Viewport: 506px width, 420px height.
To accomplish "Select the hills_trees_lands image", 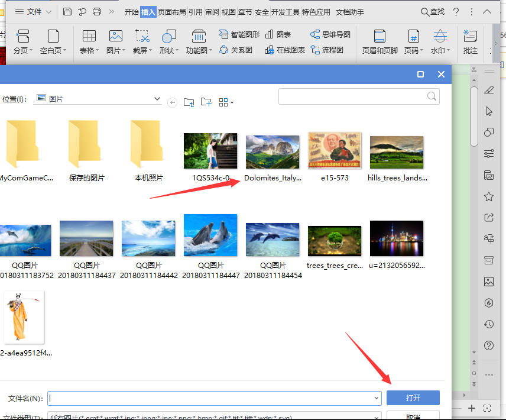I will point(397,159).
